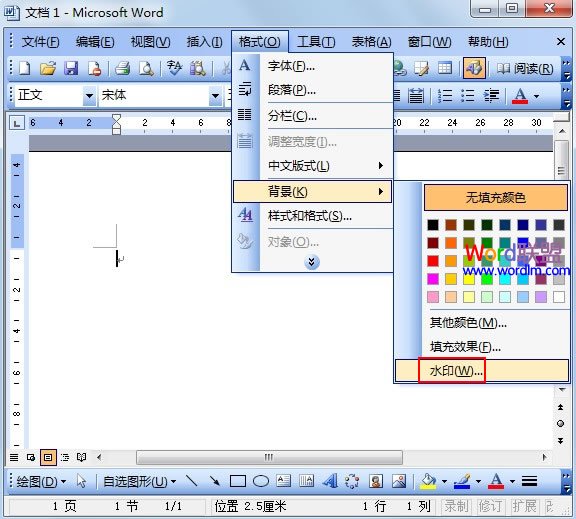Open the 文件(F) menu
This screenshot has width=576, height=519.
(40, 42)
